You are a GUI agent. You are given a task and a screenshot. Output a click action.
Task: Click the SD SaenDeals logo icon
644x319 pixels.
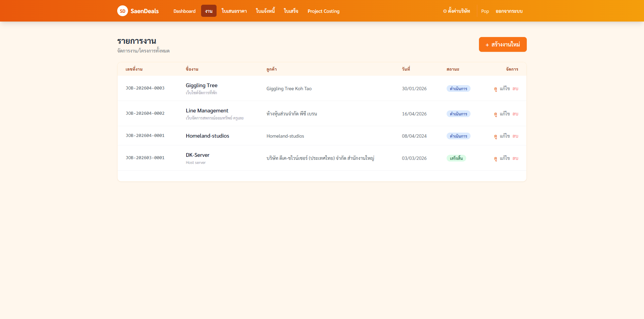coord(123,11)
